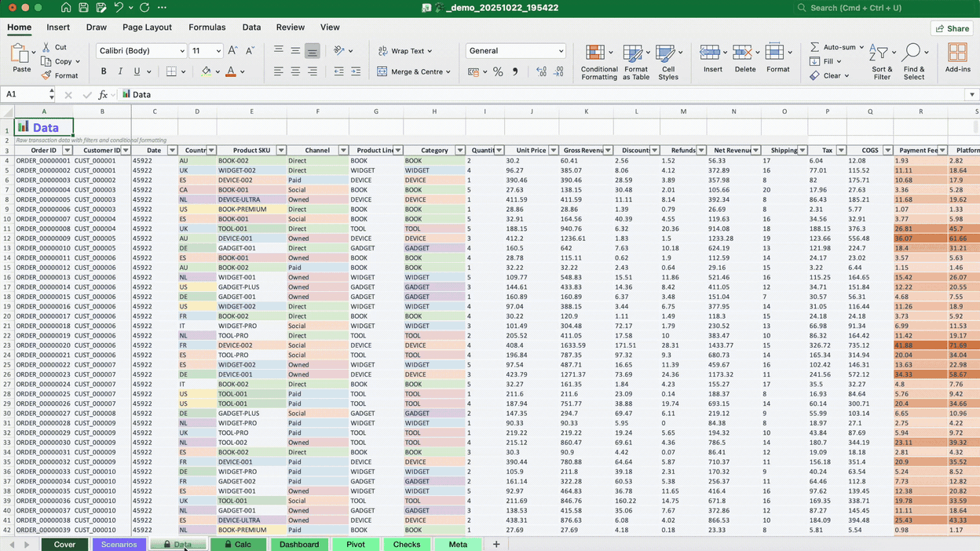
Task: Open the Conditional Formatting tool
Action: pyautogui.click(x=598, y=61)
